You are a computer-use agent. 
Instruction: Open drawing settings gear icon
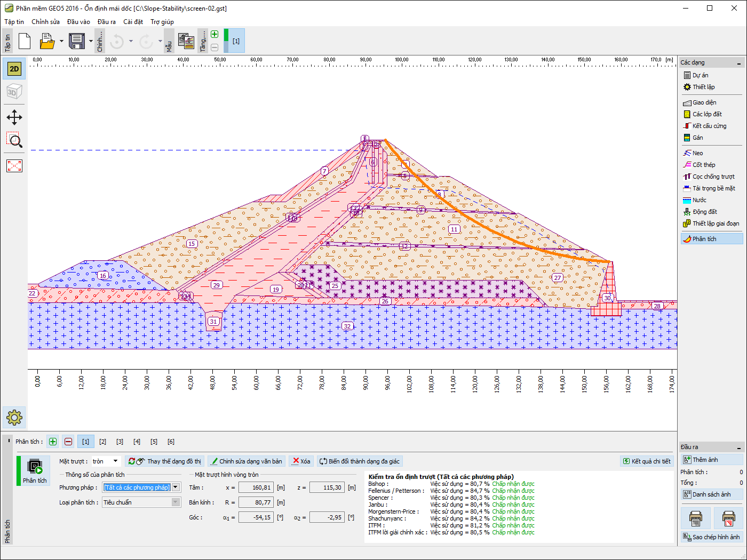click(14, 417)
